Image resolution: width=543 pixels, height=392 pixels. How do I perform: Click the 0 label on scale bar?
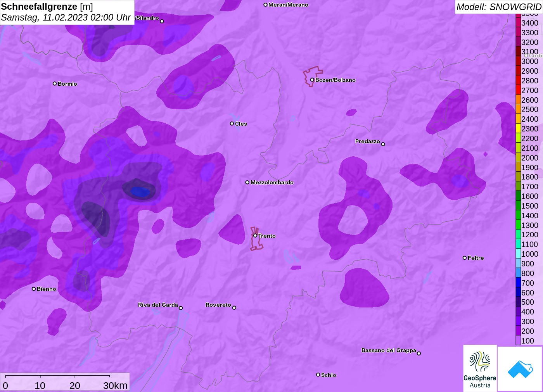click(5, 385)
